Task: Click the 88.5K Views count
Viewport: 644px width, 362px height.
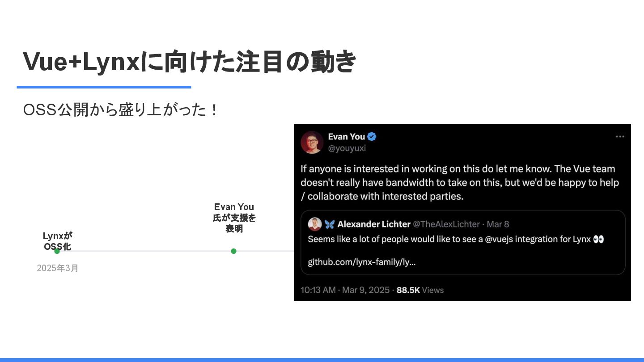Action: click(x=420, y=290)
